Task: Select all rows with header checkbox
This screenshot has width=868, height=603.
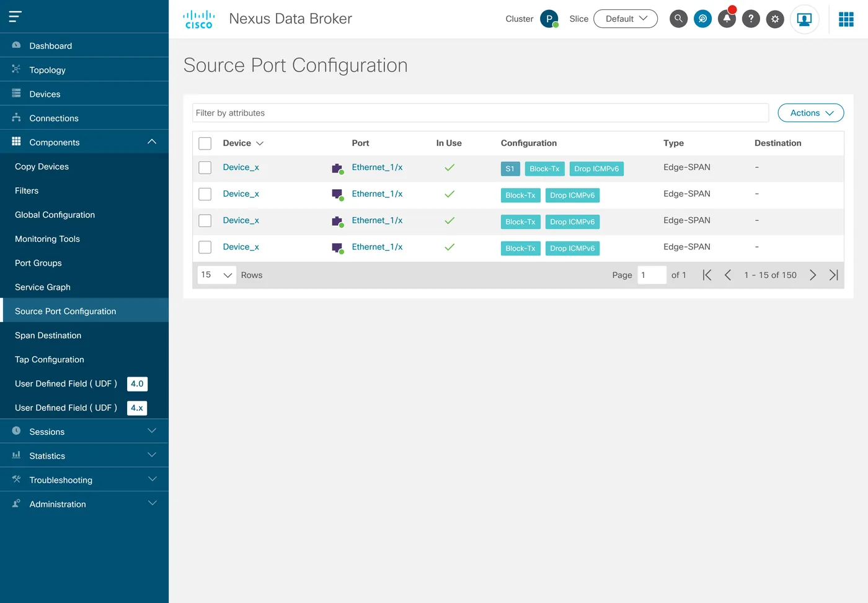Action: (x=205, y=143)
